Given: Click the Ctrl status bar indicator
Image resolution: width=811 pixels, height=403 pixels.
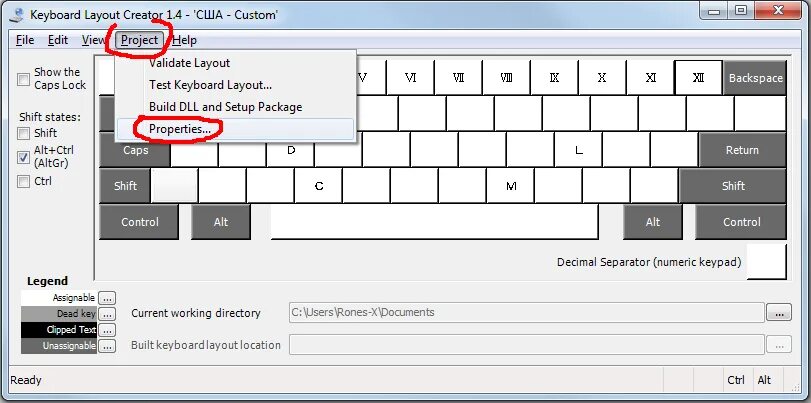Looking at the screenshot, I should (x=736, y=380).
